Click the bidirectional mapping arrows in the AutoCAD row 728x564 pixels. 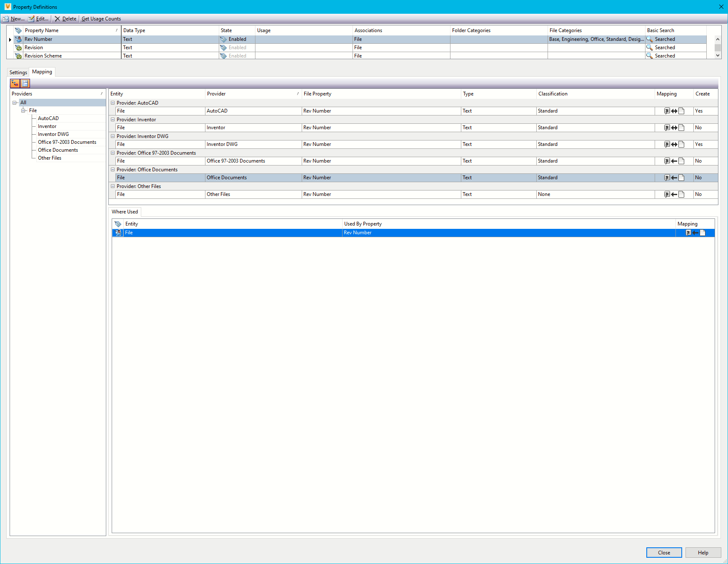pyautogui.click(x=674, y=110)
